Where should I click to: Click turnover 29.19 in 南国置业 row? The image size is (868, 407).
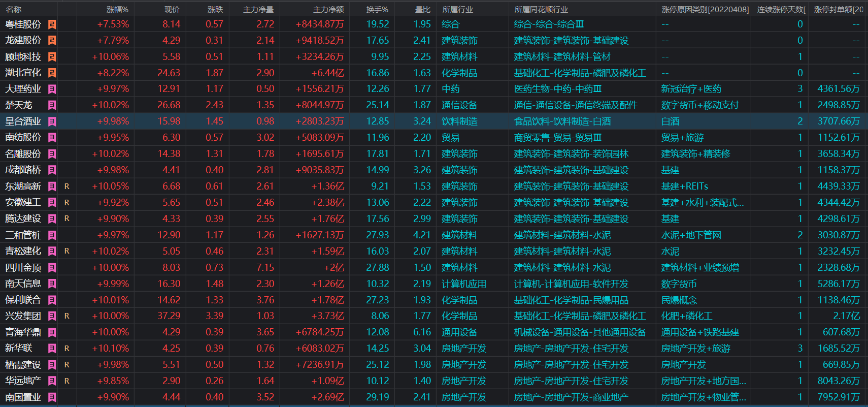(378, 397)
